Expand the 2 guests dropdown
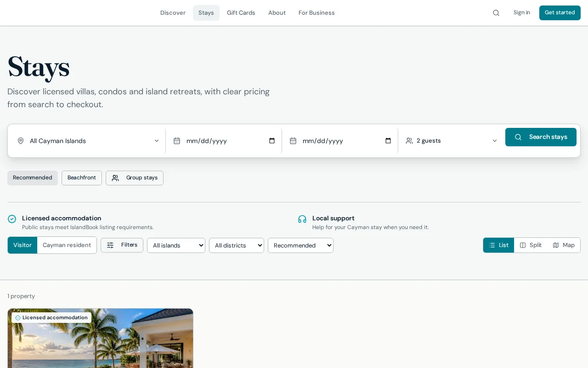588x368 pixels. (x=452, y=141)
